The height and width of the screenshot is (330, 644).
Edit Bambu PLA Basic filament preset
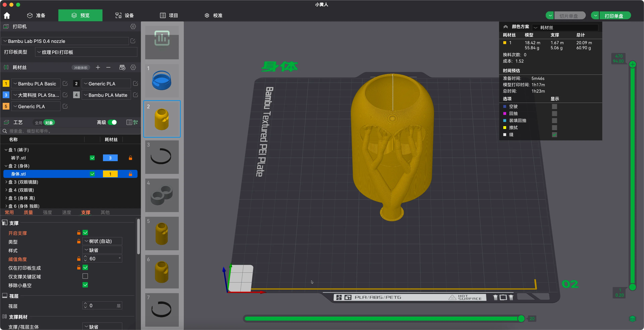pos(65,84)
